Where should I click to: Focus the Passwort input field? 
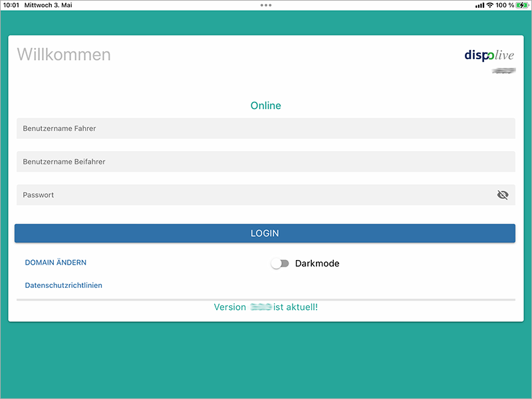pyautogui.click(x=265, y=195)
